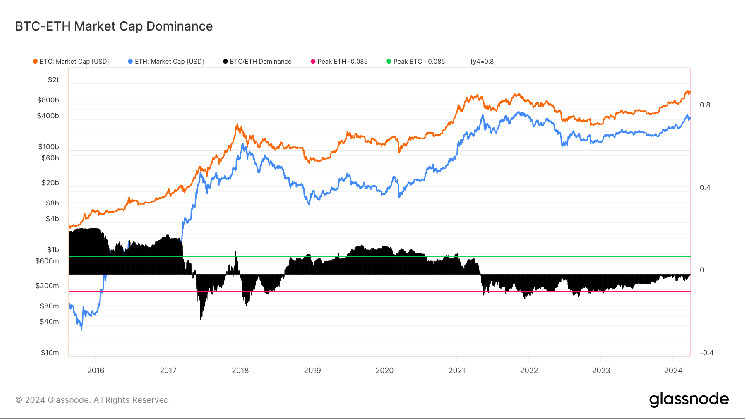745x419 pixels.
Task: Click the orange BTC Market Cap legend dot
Action: 36,62
